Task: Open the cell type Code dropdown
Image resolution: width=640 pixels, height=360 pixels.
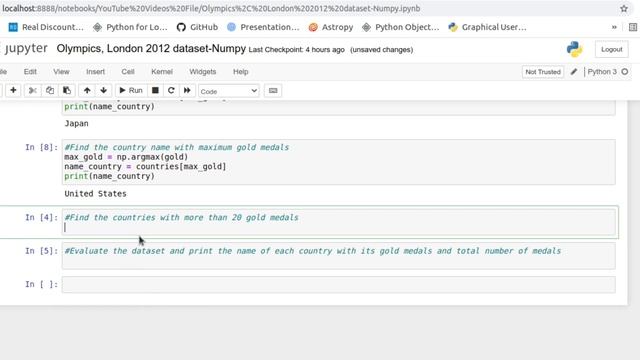Action: [229, 91]
